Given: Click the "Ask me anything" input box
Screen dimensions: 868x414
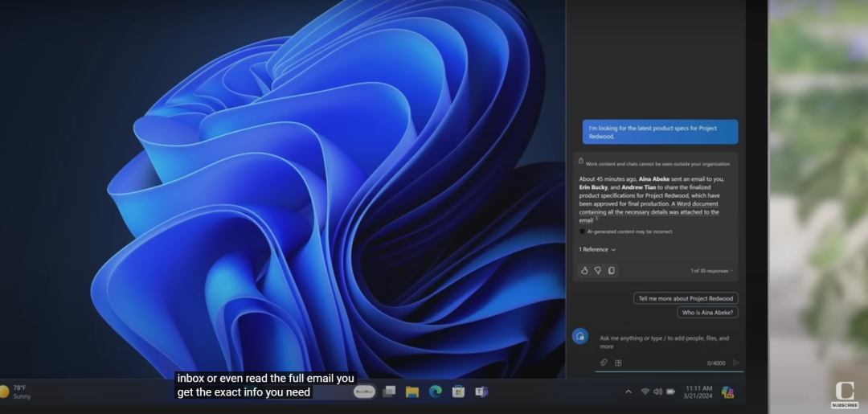Looking at the screenshot, I should pyautogui.click(x=664, y=342).
